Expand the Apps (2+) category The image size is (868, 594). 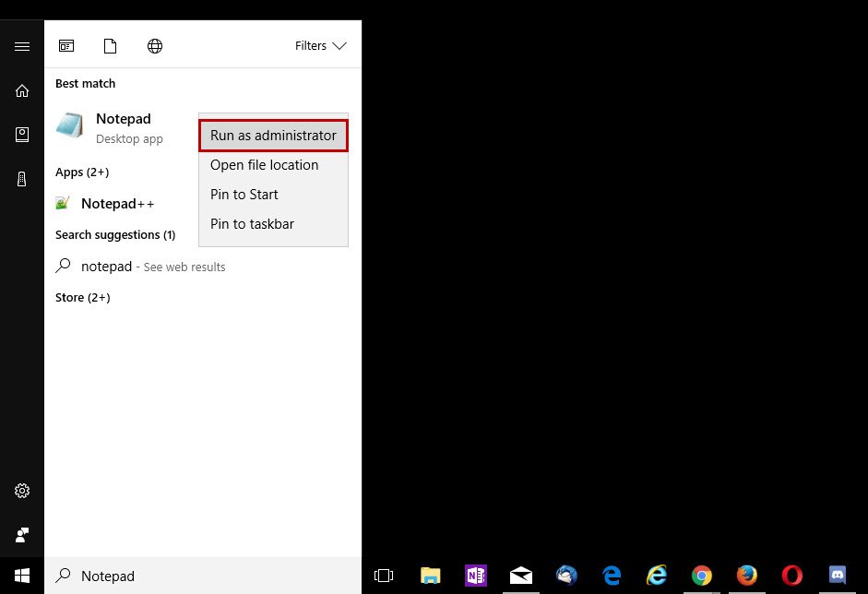[x=82, y=172]
